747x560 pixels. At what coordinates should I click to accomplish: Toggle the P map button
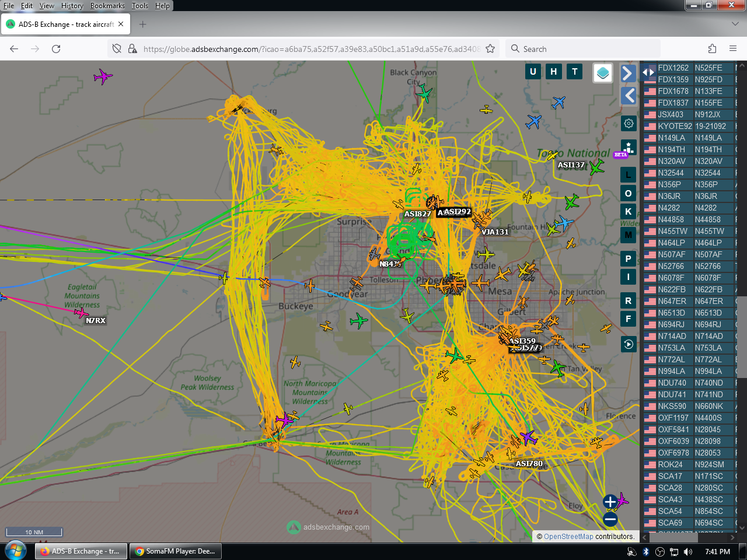tap(629, 258)
